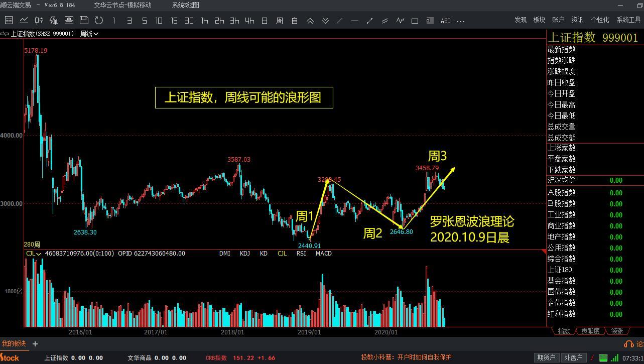Switch chart to 2h period

(219, 21)
